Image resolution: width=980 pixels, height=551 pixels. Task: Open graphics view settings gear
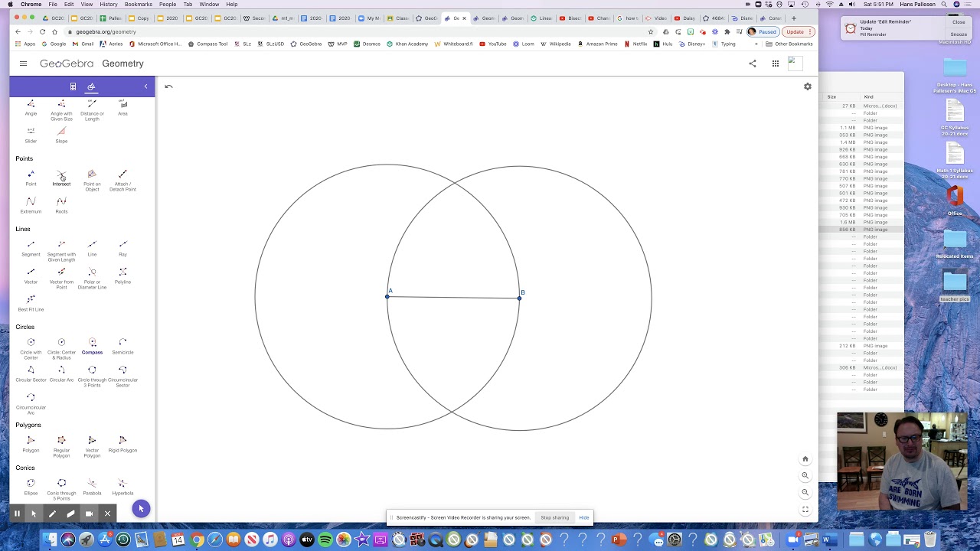tap(807, 86)
